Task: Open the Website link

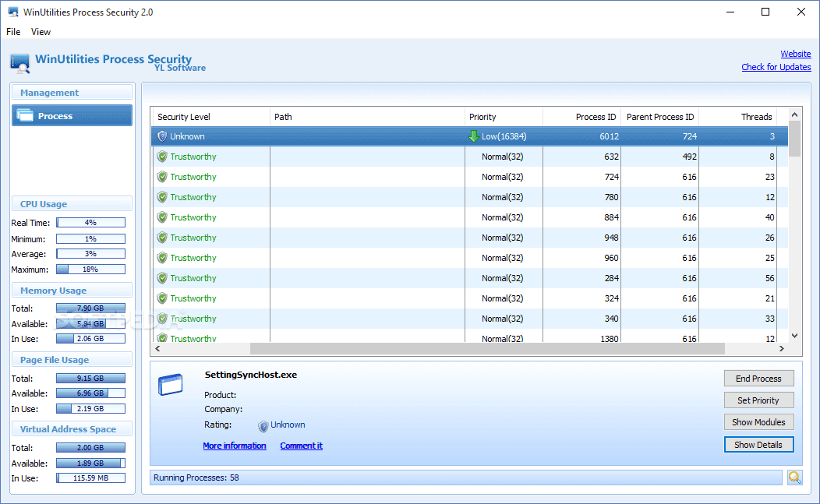Action: coord(795,53)
